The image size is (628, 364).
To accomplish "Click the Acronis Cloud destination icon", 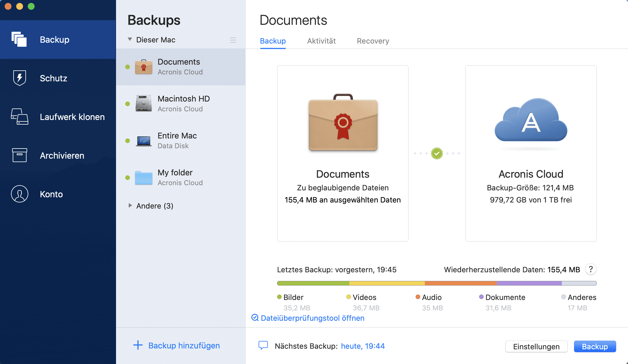I will pyautogui.click(x=531, y=121).
